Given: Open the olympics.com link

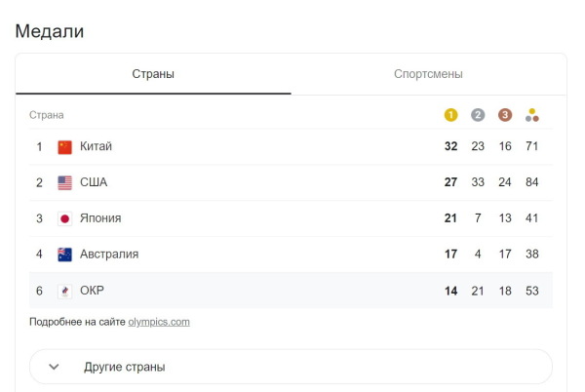Looking at the screenshot, I should click(x=159, y=322).
